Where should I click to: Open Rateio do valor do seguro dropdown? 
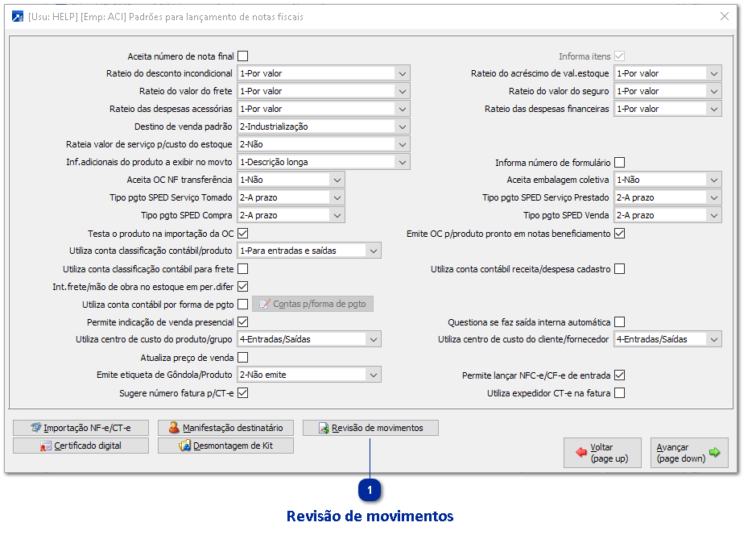(x=667, y=91)
